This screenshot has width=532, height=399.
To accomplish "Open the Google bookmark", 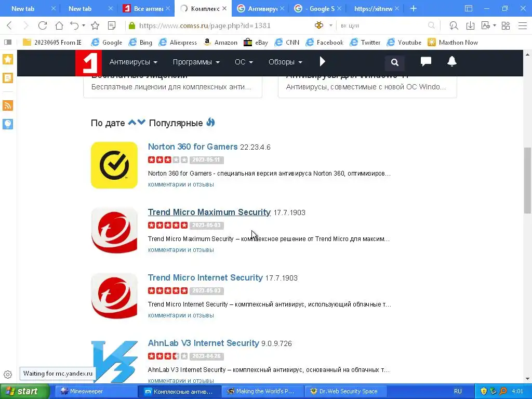I will click(x=107, y=42).
